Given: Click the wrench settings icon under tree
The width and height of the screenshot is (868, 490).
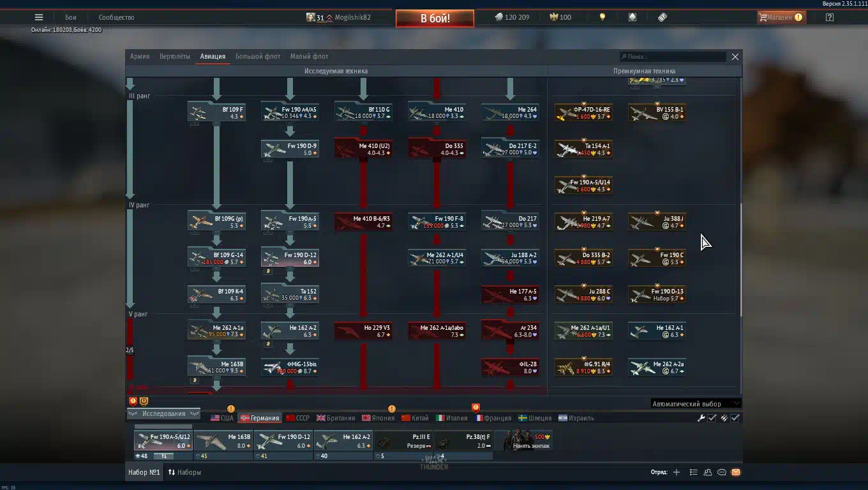Looking at the screenshot, I should [701, 418].
